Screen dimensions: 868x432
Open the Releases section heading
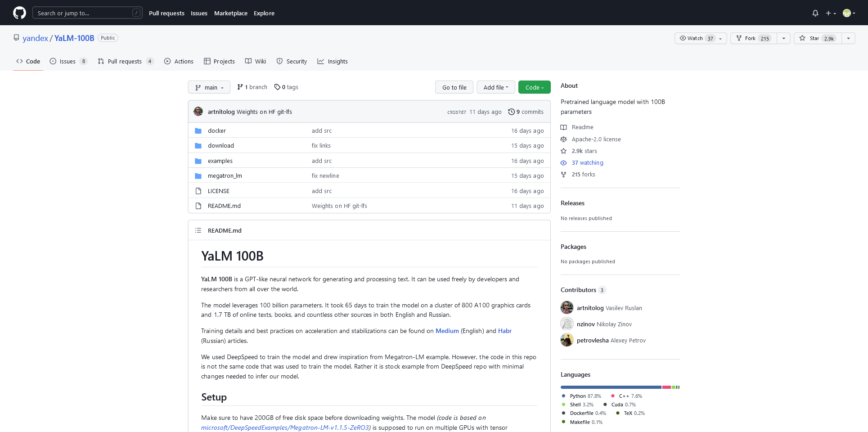572,203
